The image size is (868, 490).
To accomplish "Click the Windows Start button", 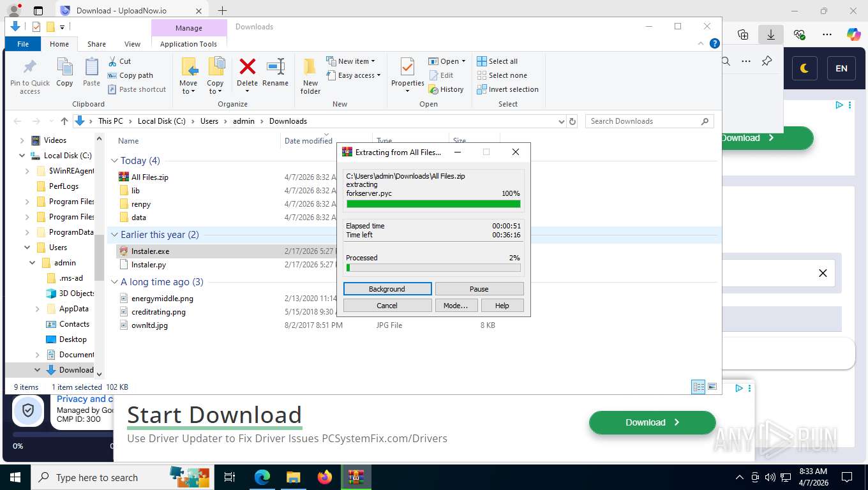I will 15,477.
